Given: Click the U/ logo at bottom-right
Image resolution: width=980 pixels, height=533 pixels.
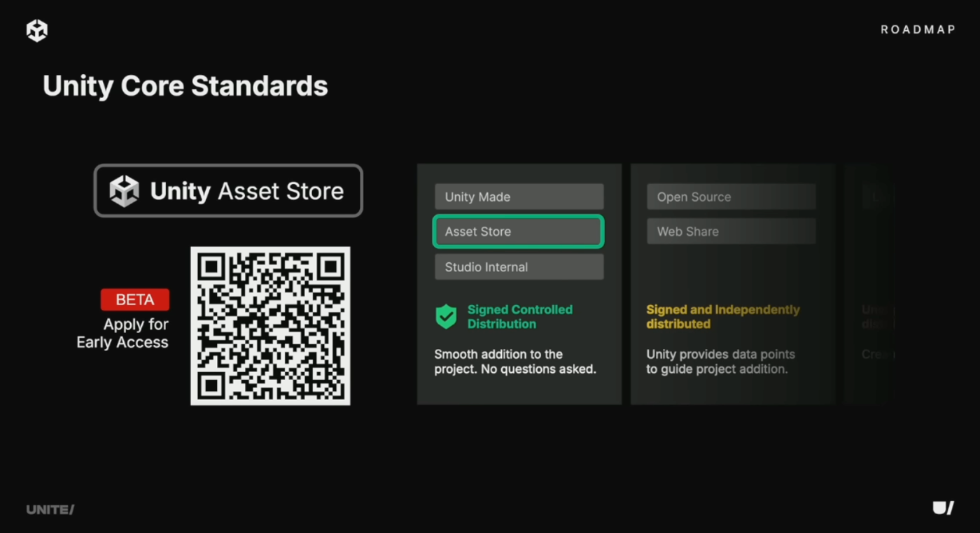Looking at the screenshot, I should tap(943, 509).
